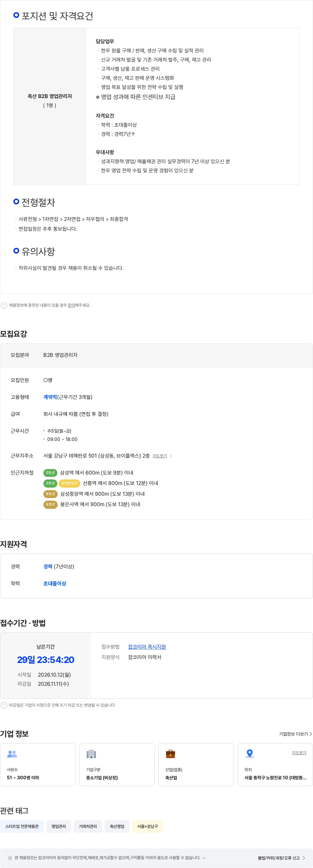Click the text 경력 : 경력7년↑
Viewport: 313px width, 868px height.
[118, 134]
